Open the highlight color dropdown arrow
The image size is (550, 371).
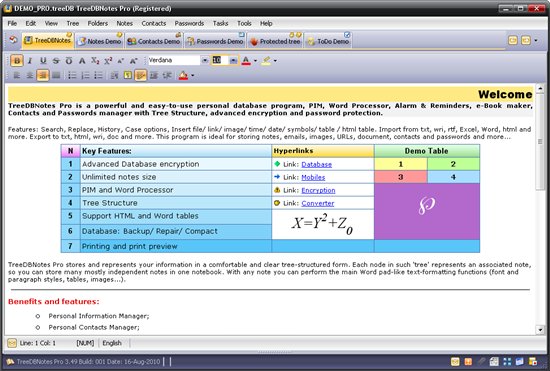pos(275,61)
